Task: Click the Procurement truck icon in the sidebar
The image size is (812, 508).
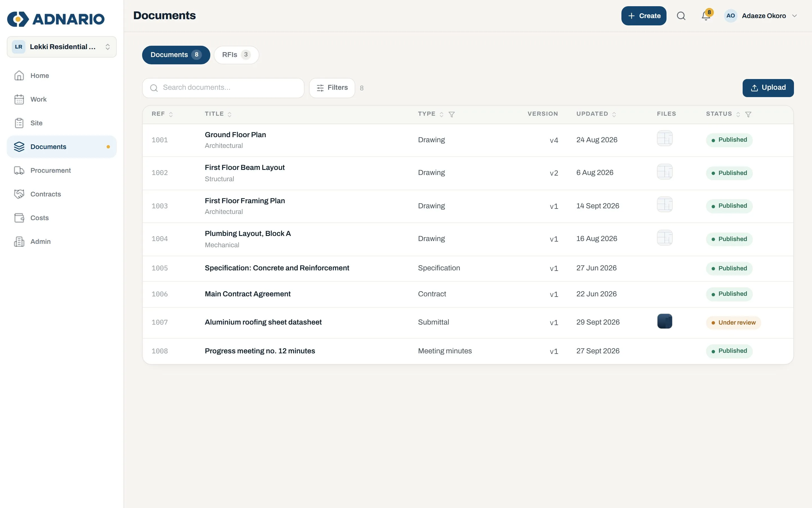Action: pyautogui.click(x=19, y=170)
